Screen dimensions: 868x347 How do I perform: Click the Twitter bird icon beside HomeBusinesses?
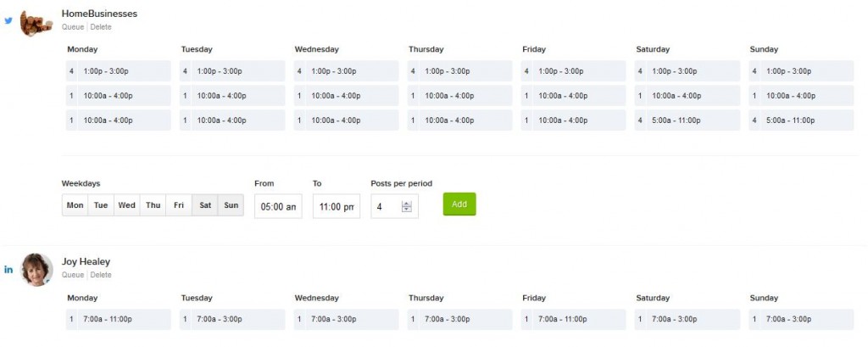(8, 21)
